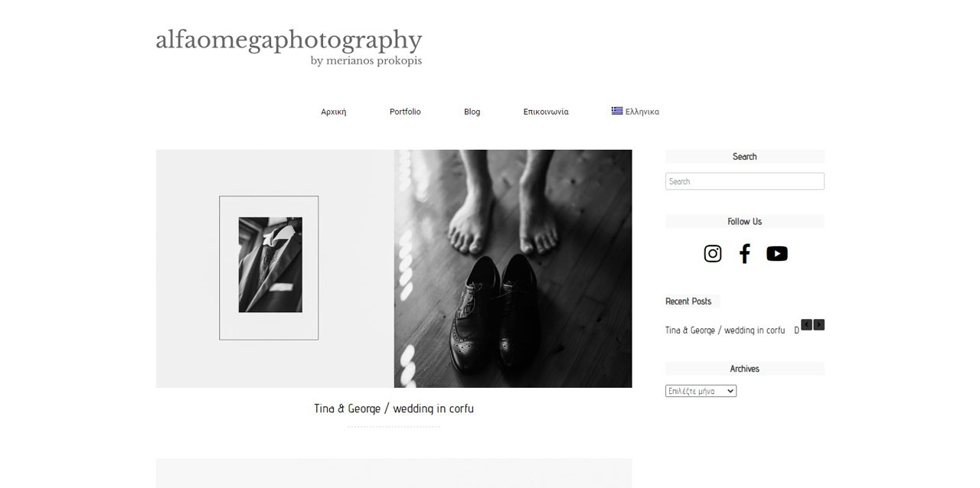
Task: Visit the Facebook page icon
Action: (x=744, y=254)
